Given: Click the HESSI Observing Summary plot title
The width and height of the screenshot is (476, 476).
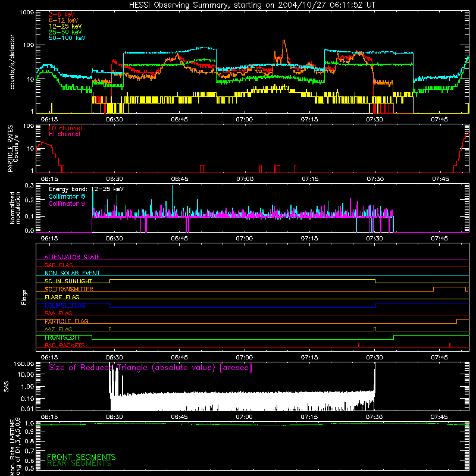Looking at the screenshot, I should pyautogui.click(x=252, y=5).
